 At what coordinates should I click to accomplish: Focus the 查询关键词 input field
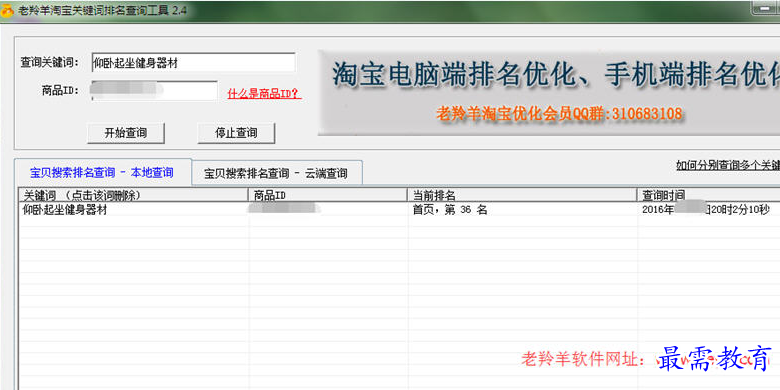tap(194, 63)
